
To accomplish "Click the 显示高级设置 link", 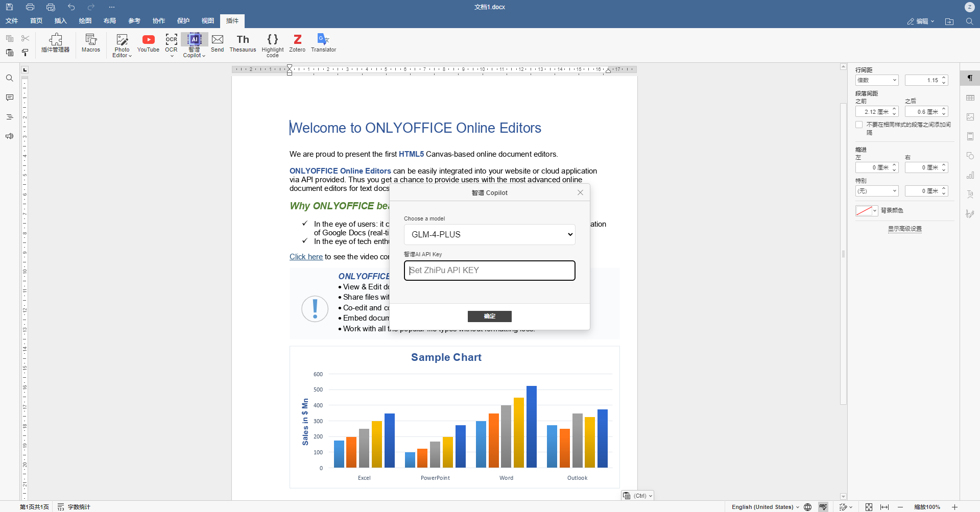I will [904, 229].
